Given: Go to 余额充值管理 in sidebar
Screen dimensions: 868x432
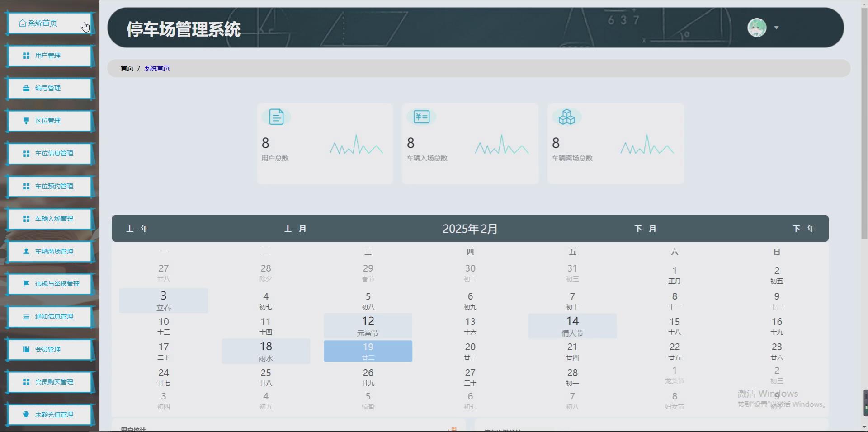Looking at the screenshot, I should 50,414.
